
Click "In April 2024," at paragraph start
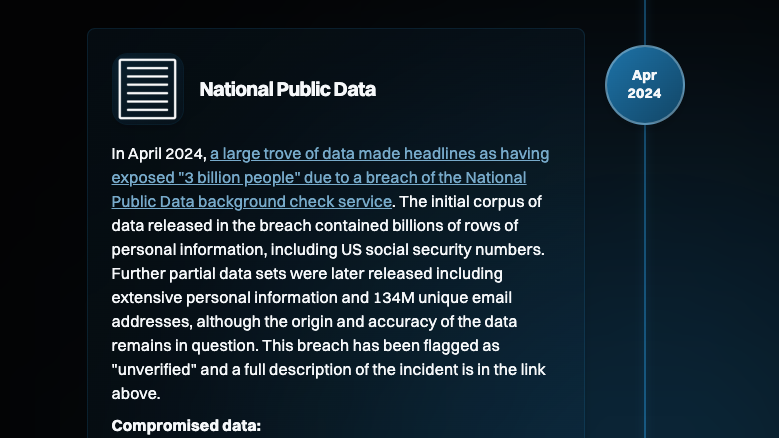[158, 154]
